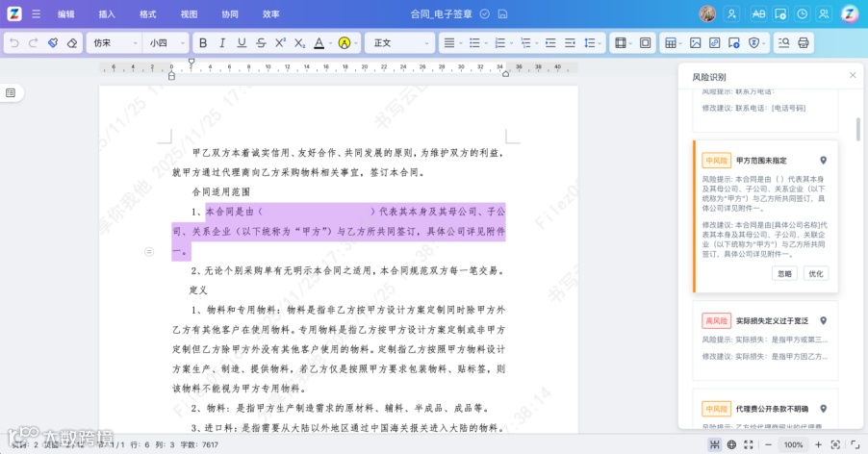868x454 pixels.
Task: Close the 风险识别 panel
Action: pos(853,75)
